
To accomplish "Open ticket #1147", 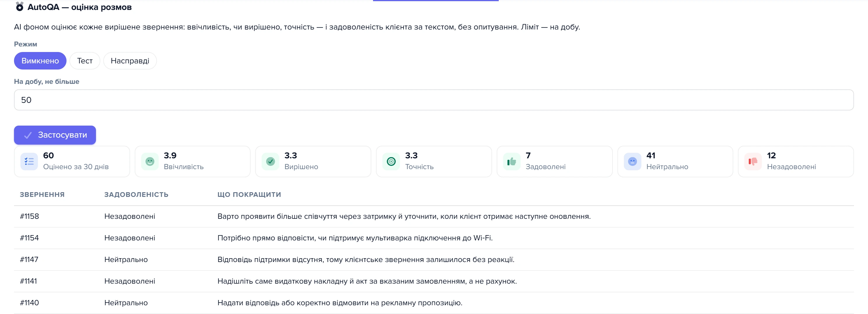I will (29, 259).
